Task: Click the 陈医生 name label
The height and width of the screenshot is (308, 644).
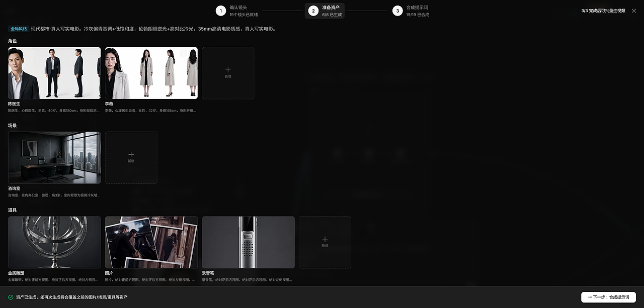Action: pyautogui.click(x=14, y=104)
